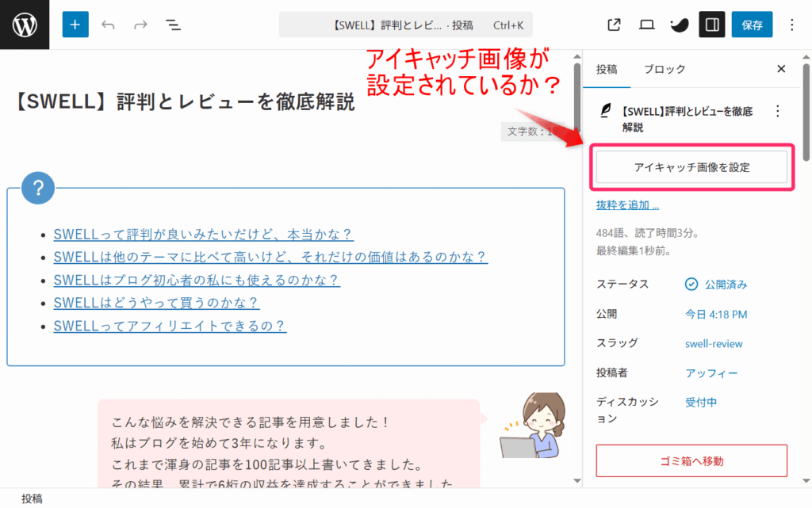Edit publish date 今日 4:18 PM
This screenshot has width=812, height=508.
coord(716,314)
